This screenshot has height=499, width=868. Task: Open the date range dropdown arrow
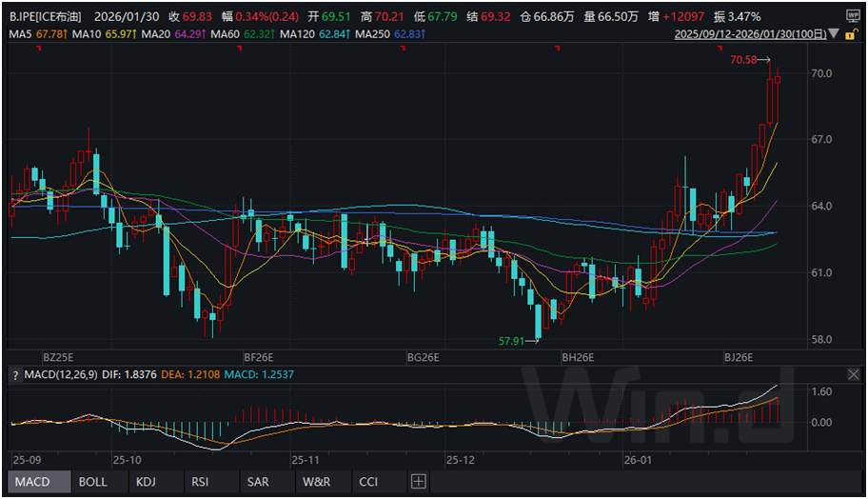click(834, 34)
